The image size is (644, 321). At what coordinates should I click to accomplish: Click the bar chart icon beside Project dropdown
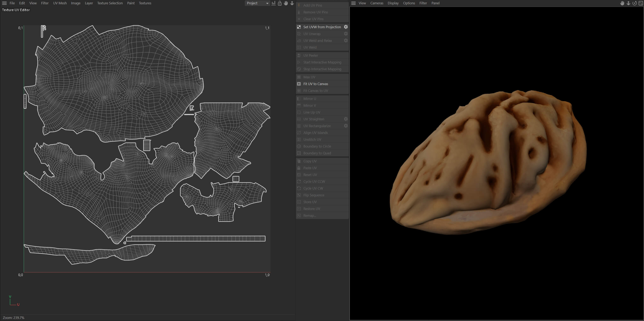pyautogui.click(x=273, y=3)
